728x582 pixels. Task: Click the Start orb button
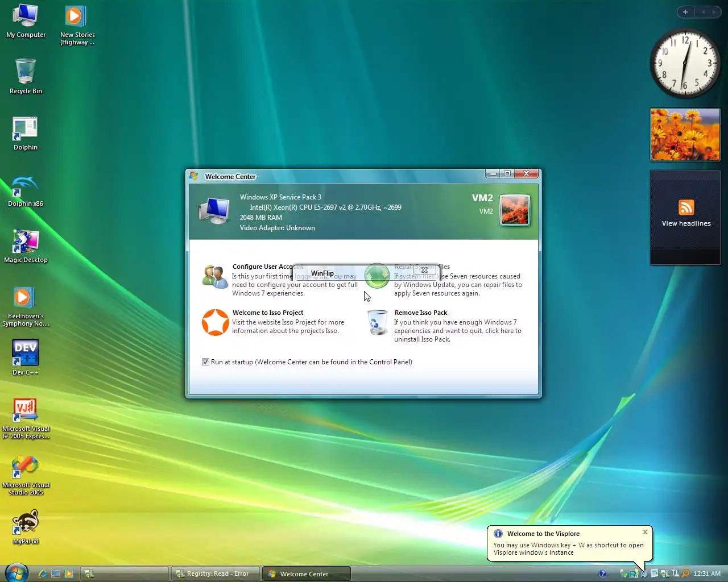pyautogui.click(x=16, y=573)
